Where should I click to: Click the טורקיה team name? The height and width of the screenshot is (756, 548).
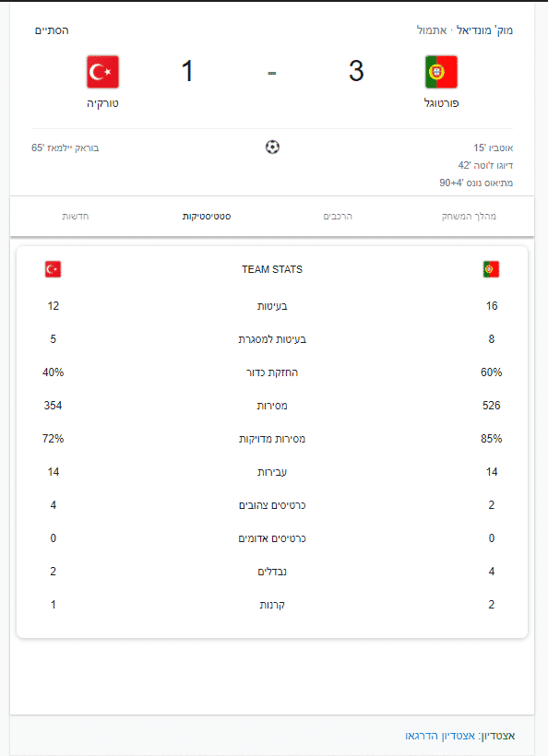(102, 103)
